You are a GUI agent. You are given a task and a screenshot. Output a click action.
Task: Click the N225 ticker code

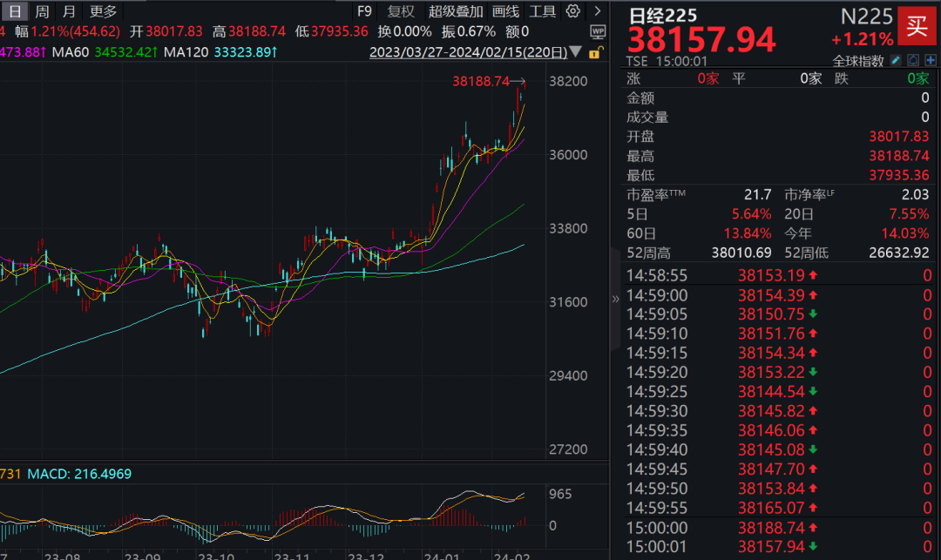pos(867,17)
